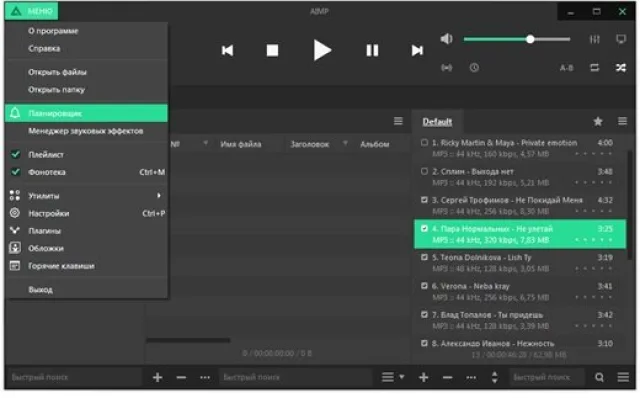Open Горячие клавиши menu item
Viewport: 640px width, 398px height.
[86, 266]
